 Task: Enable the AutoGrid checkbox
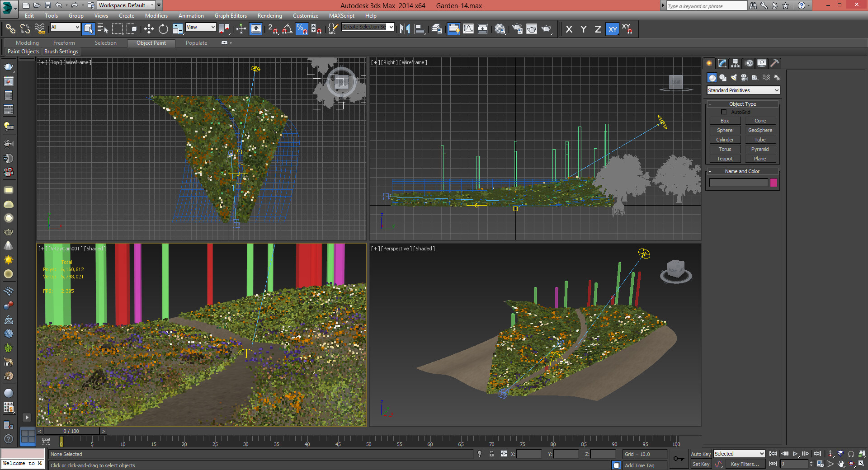tap(724, 112)
